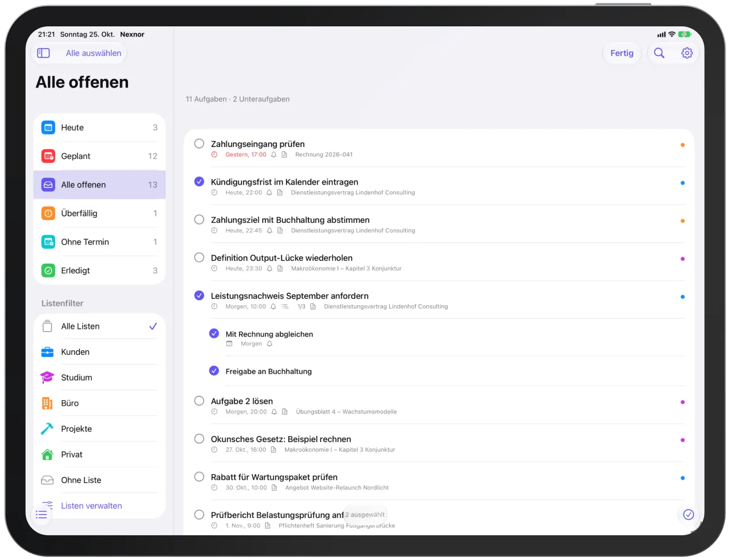Click the Studium graduation cap icon
730x560 pixels.
pos(48,378)
